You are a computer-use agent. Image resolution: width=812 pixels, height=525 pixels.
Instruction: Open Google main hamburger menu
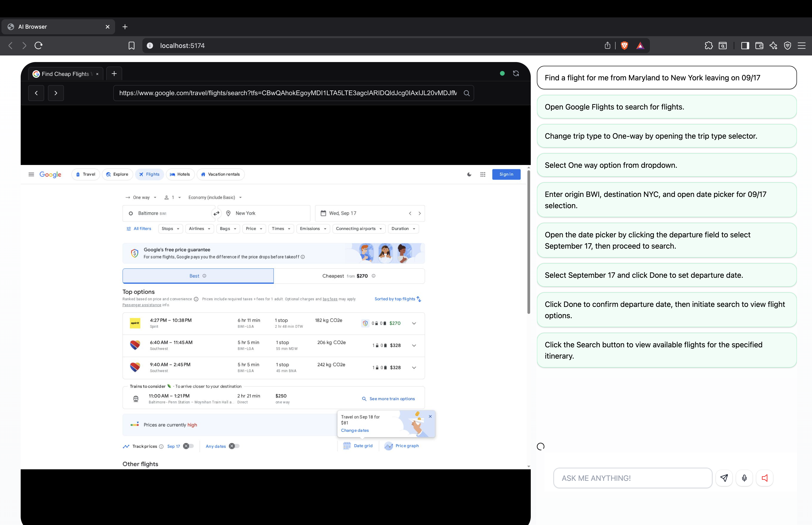(x=31, y=174)
